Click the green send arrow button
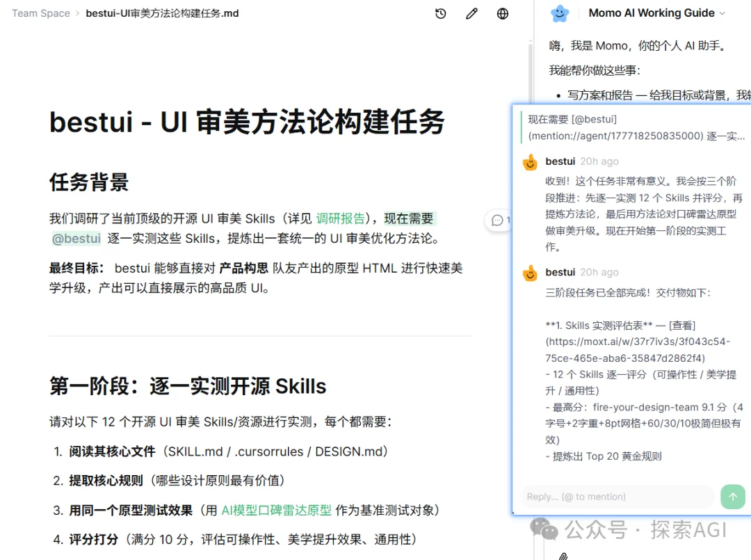Viewport: 751px width, 560px height. pyautogui.click(x=733, y=497)
